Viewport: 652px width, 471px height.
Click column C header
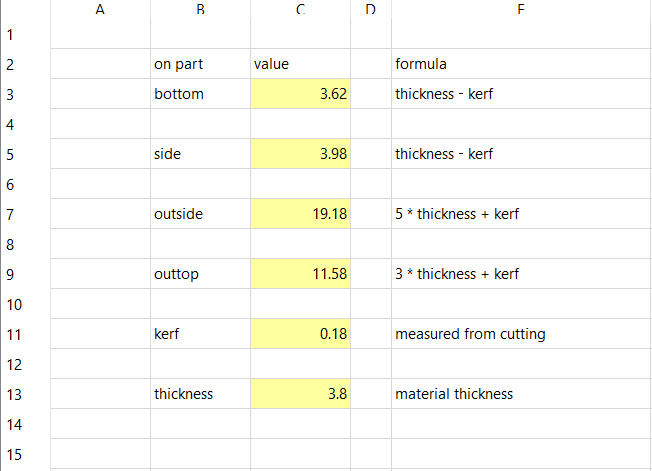[x=300, y=9]
